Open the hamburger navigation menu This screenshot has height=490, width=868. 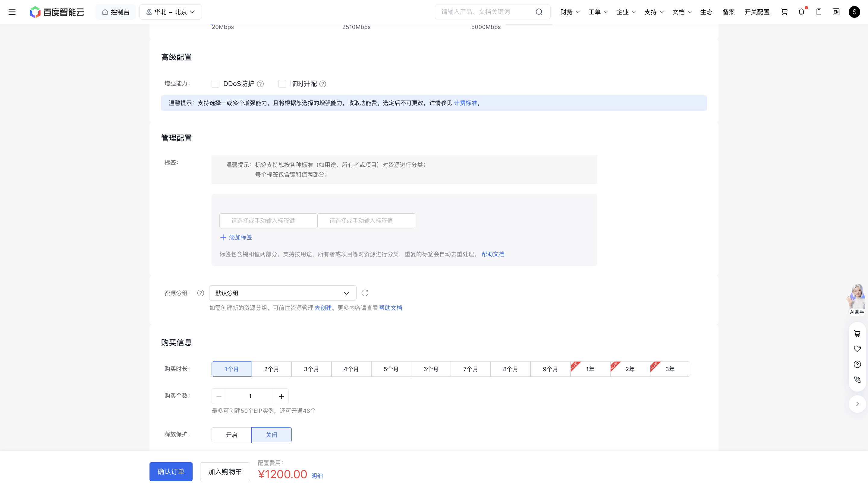coord(12,12)
